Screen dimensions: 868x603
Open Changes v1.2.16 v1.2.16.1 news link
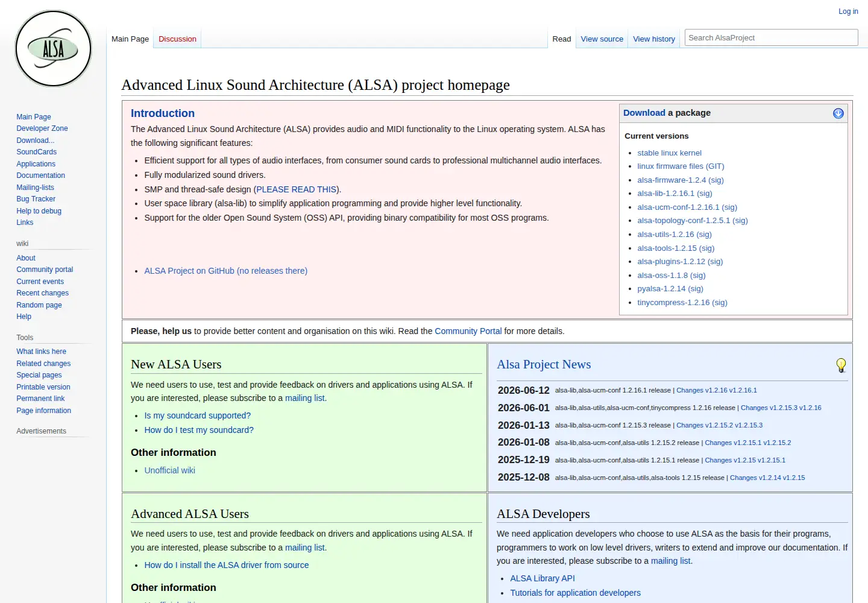[x=717, y=390]
